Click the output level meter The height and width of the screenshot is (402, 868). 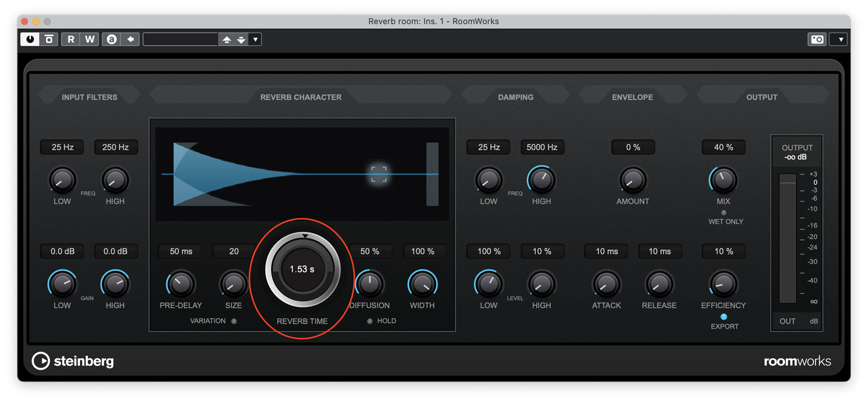[788, 238]
